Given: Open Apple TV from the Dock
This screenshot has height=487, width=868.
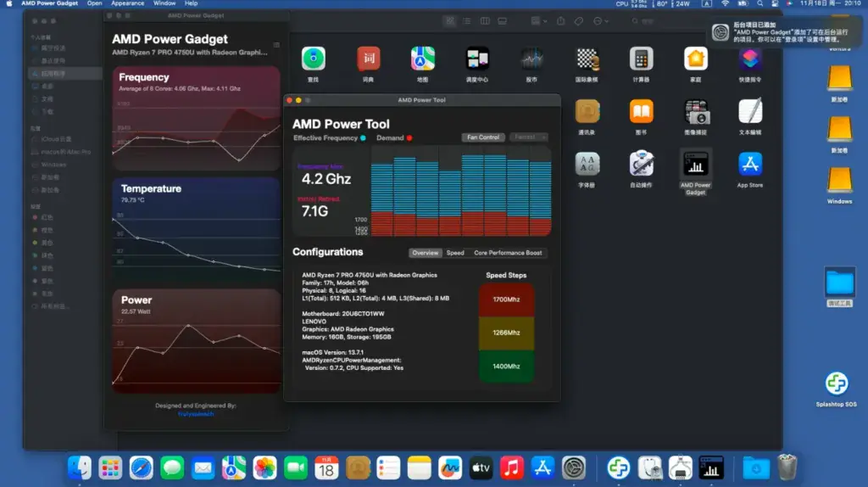Looking at the screenshot, I should pos(481,468).
